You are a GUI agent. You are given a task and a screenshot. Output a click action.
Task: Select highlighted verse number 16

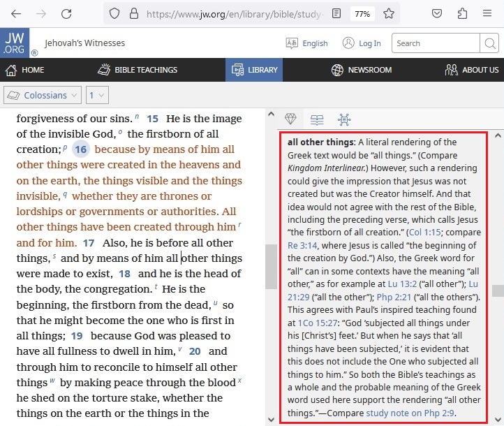(81, 149)
